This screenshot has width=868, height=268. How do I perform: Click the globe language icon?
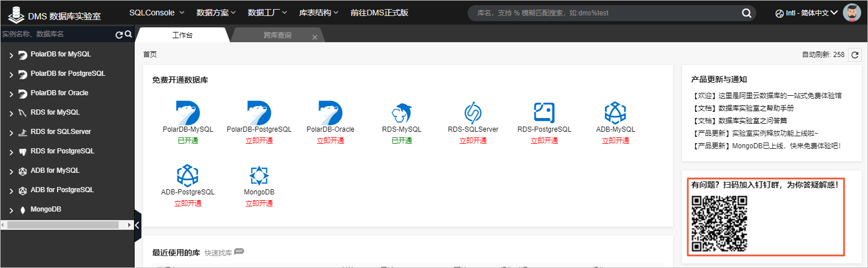780,13
